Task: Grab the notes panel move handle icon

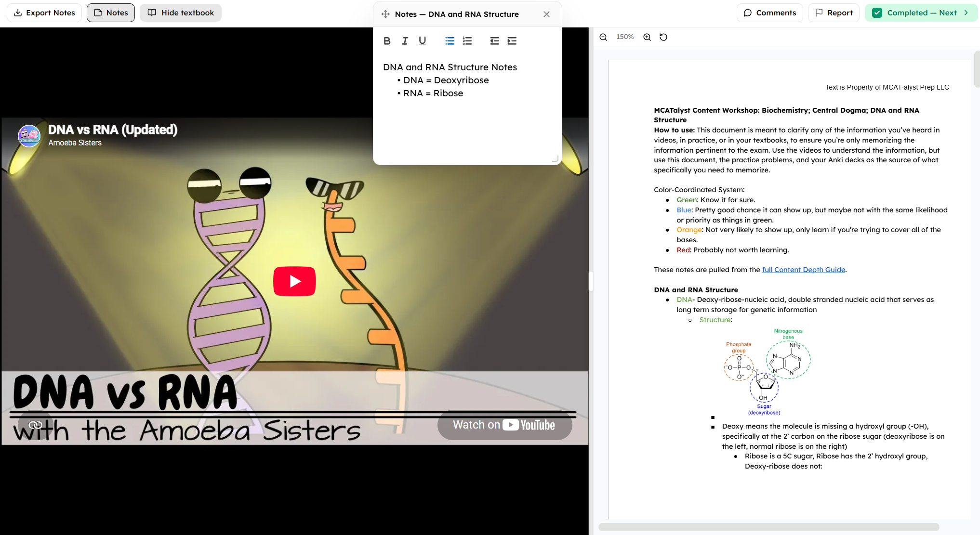Action: [385, 14]
